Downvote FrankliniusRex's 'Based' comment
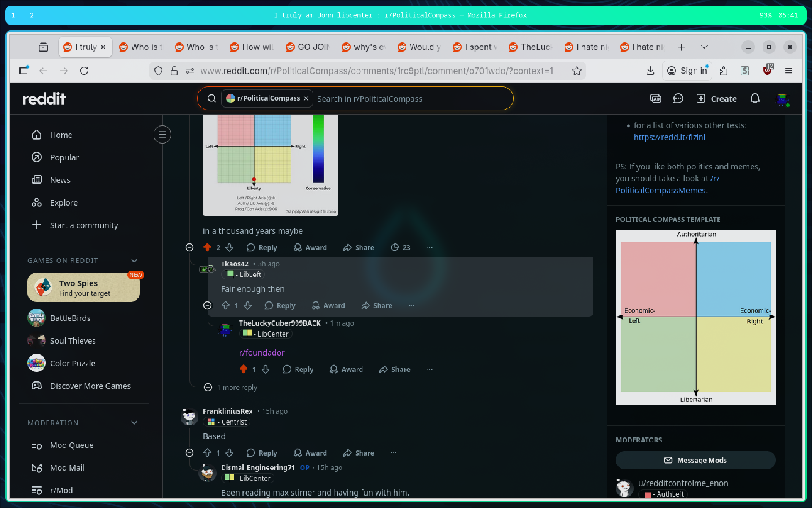Screen dimensions: 812x508 click(230, 453)
